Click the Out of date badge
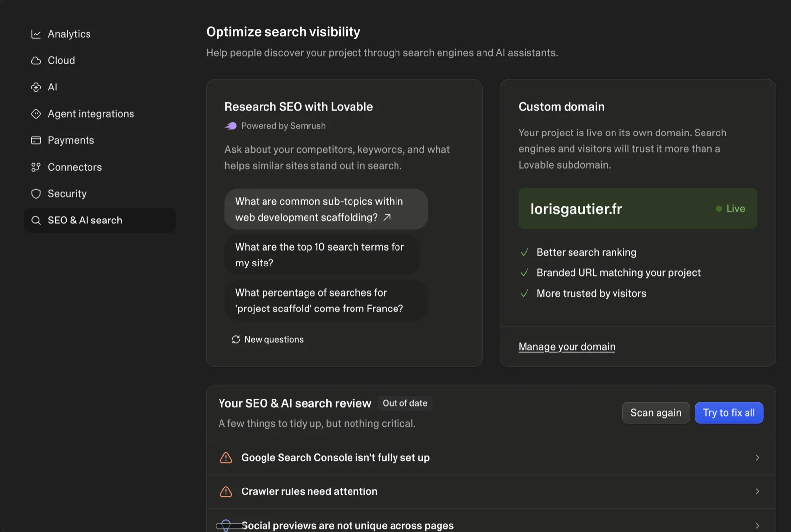791x532 pixels. click(x=405, y=403)
